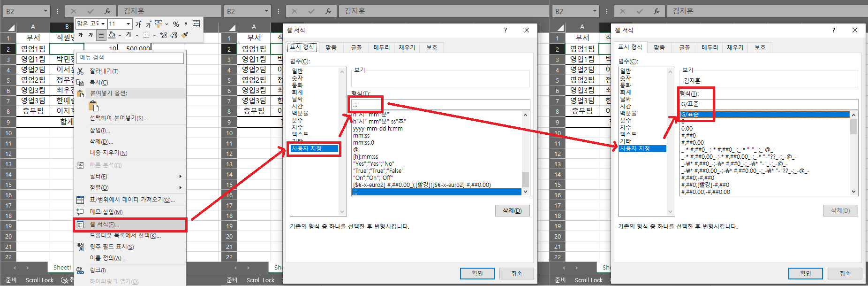Viewport: 868px width, 286px height.
Task: Click the fx insert function icon in leftmost pane
Action: pyautogui.click(x=107, y=11)
